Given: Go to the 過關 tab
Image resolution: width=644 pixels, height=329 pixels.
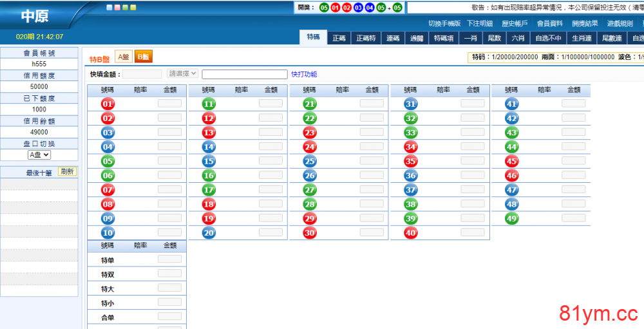Looking at the screenshot, I should (417, 38).
